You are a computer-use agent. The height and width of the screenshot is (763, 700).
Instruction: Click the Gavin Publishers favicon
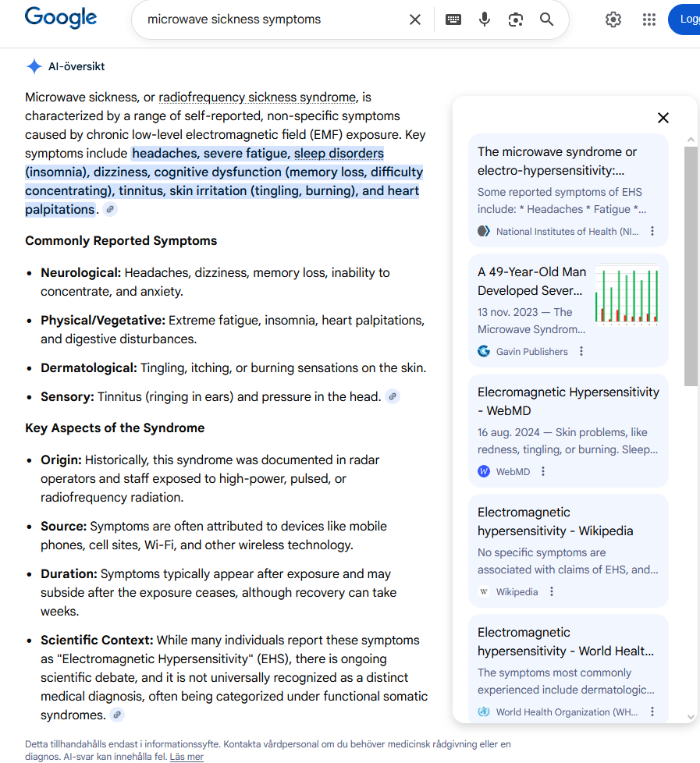coord(483,351)
